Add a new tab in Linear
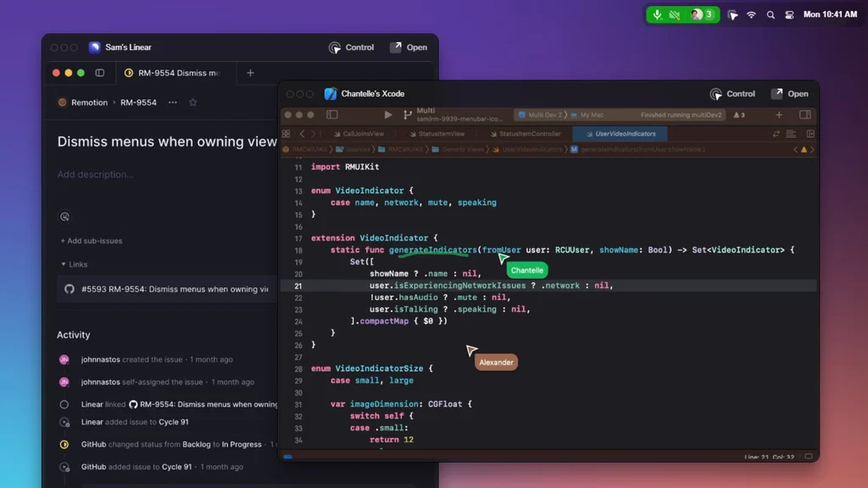Viewport: 868px width, 488px height. point(250,73)
